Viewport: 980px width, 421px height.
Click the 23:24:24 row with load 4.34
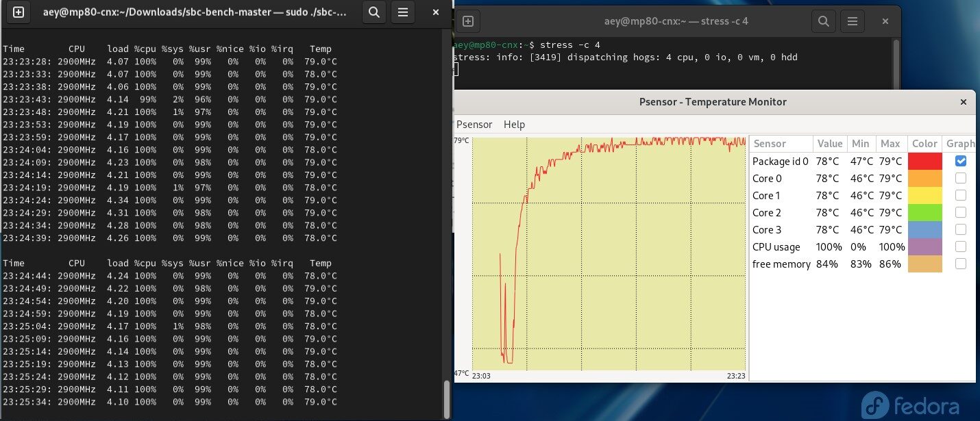pos(170,200)
